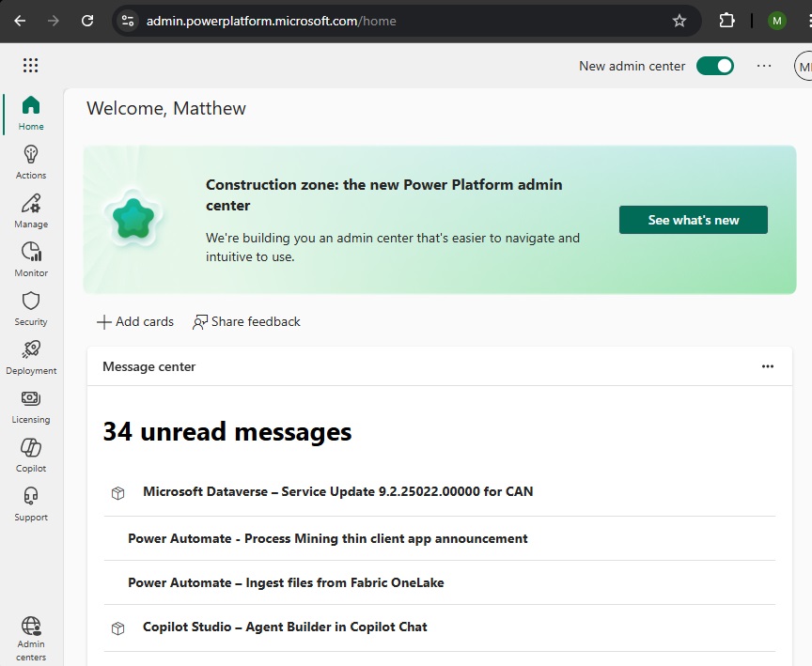Click the package icon beside Dataverse update
Image resolution: width=812 pixels, height=666 pixels.
(118, 492)
